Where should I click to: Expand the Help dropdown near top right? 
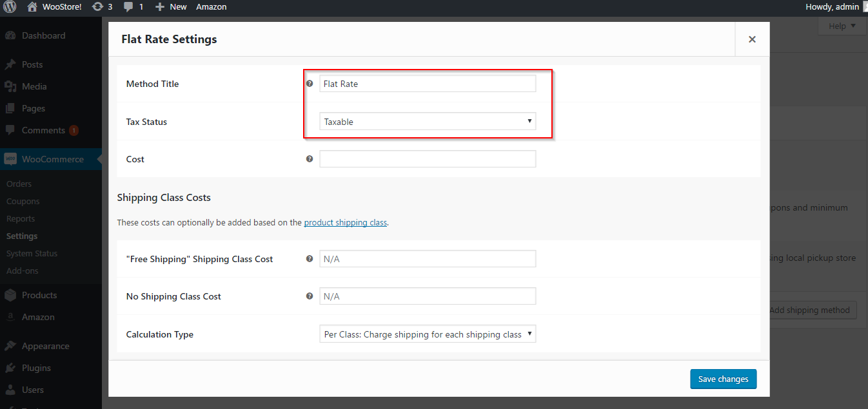[840, 26]
